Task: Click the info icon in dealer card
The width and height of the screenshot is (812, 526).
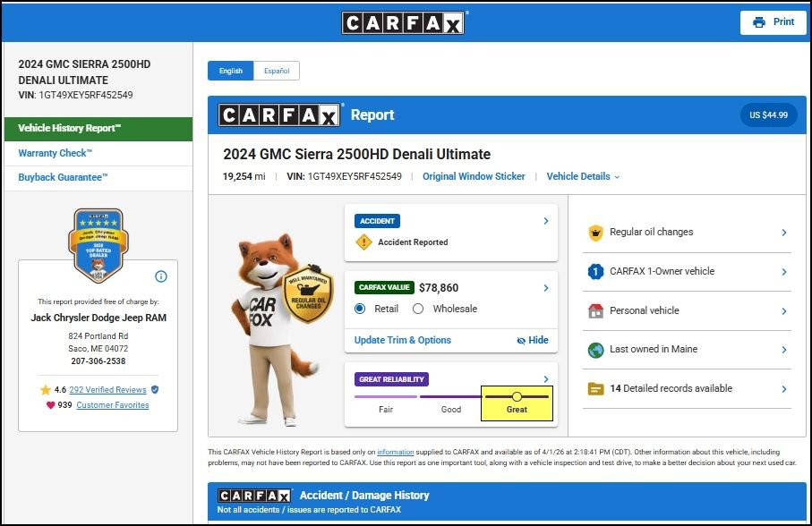Action: (161, 276)
